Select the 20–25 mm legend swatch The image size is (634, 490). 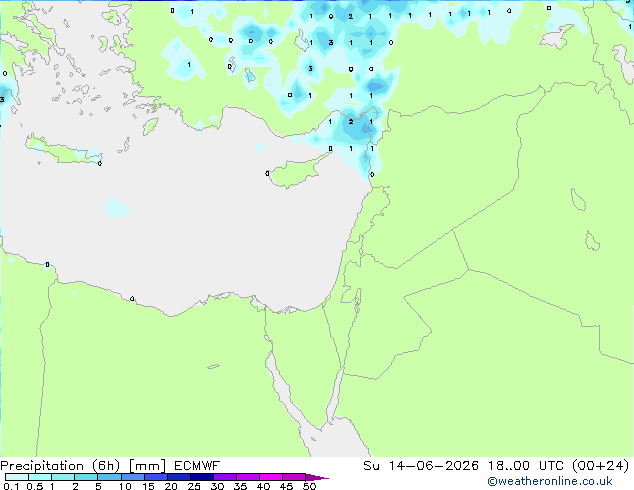click(178, 477)
